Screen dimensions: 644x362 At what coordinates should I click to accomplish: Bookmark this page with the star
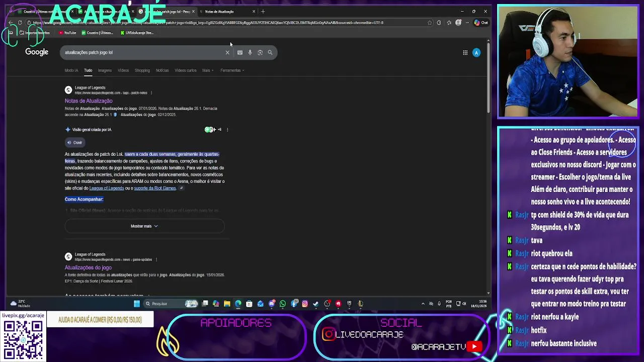point(429,23)
